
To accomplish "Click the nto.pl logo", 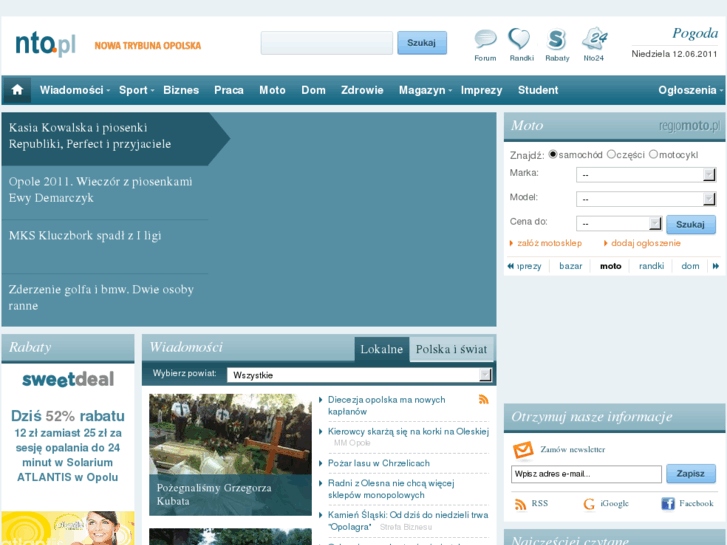I will point(45,45).
